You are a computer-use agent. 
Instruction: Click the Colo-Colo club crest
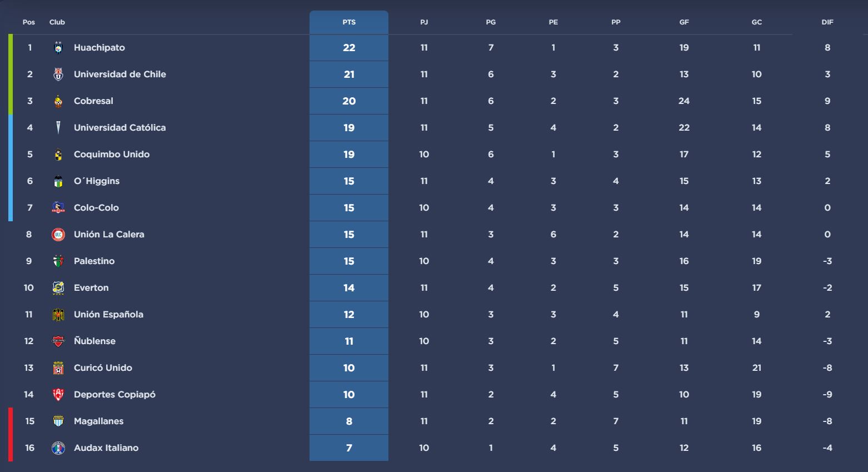[x=58, y=208]
